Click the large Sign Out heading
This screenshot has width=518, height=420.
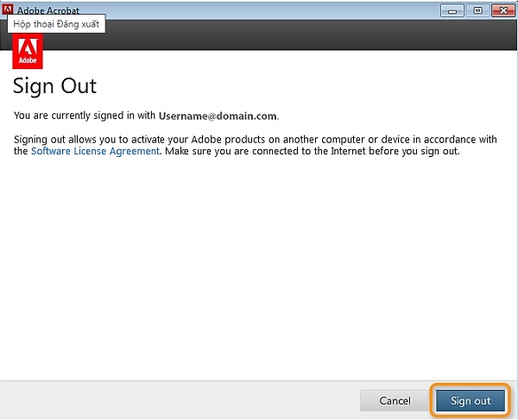pyautogui.click(x=54, y=86)
